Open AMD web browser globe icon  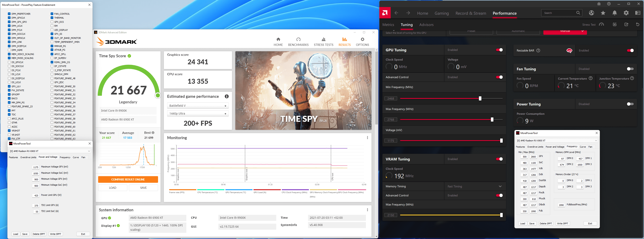tap(591, 13)
